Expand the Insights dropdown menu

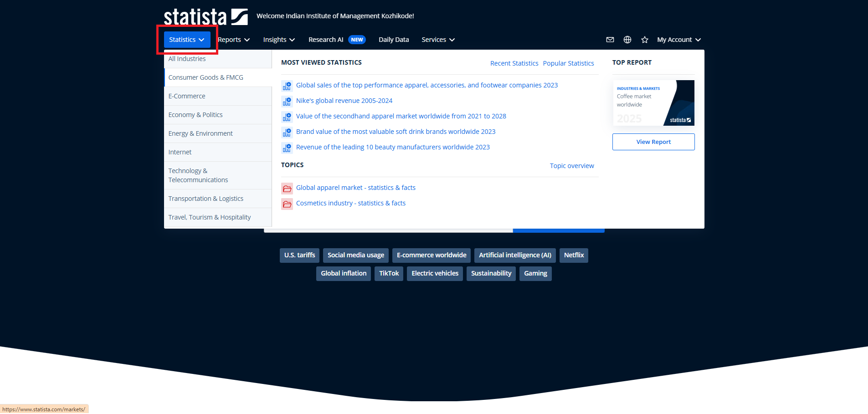coord(279,40)
